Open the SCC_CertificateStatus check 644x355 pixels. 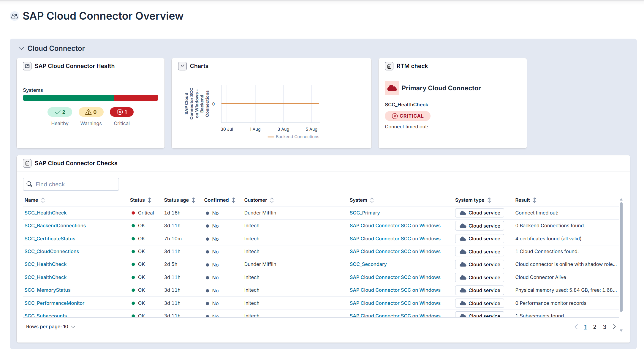point(50,239)
